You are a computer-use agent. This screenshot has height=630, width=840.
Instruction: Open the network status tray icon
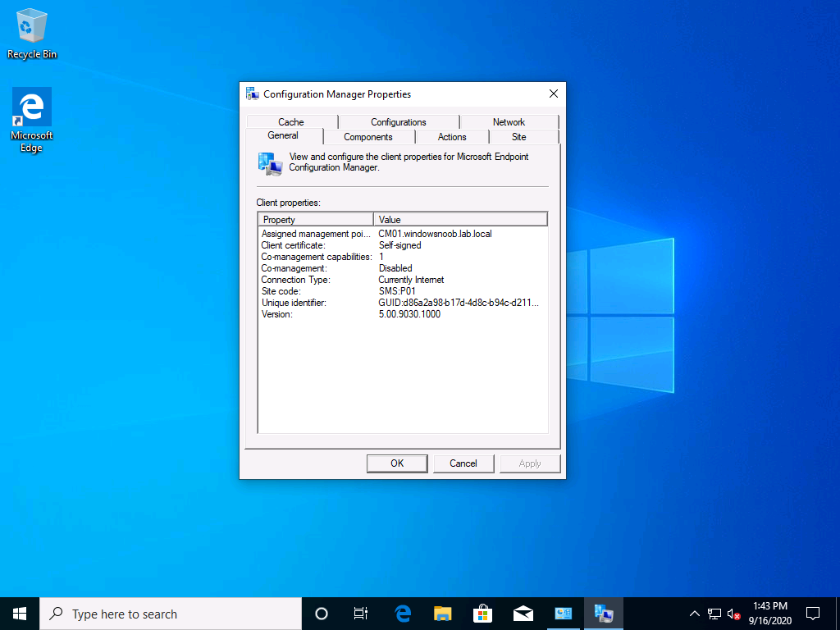pyautogui.click(x=714, y=614)
